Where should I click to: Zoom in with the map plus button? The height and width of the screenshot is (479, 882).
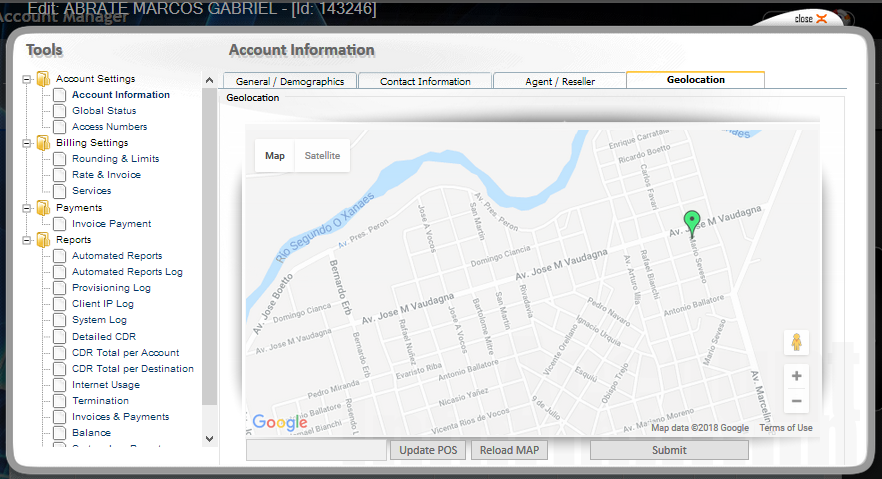pos(796,376)
